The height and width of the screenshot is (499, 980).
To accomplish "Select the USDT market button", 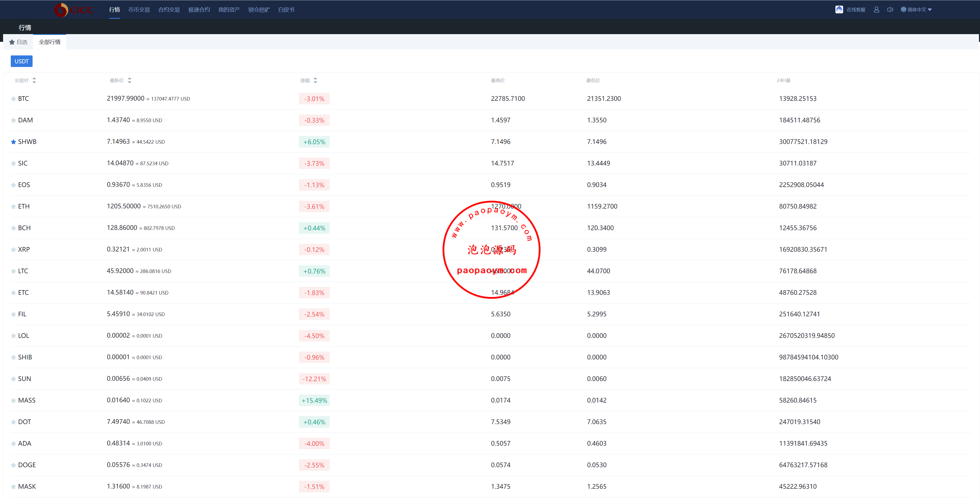I will (21, 61).
